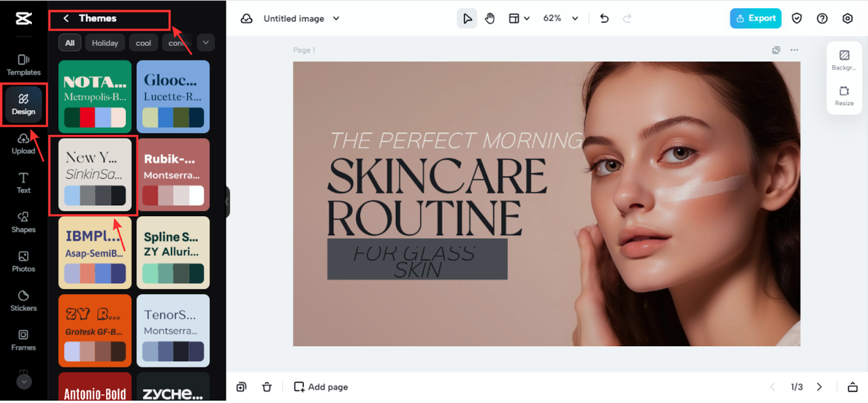
Task: Apply the ZYCHE black theme
Action: (173, 386)
